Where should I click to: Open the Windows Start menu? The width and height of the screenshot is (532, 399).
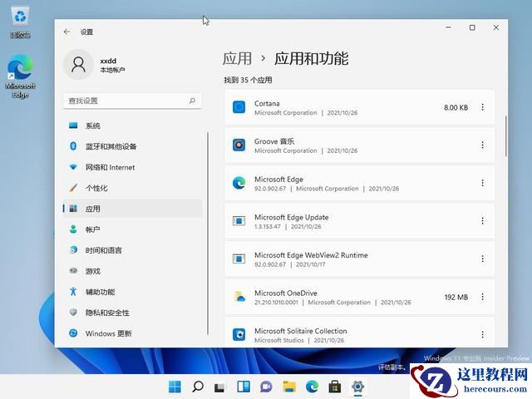coord(175,387)
